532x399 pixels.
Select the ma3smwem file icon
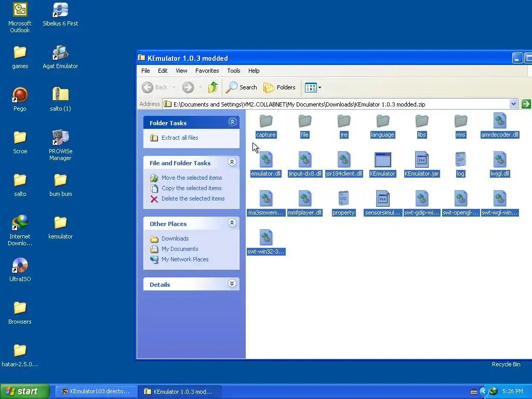tap(265, 198)
